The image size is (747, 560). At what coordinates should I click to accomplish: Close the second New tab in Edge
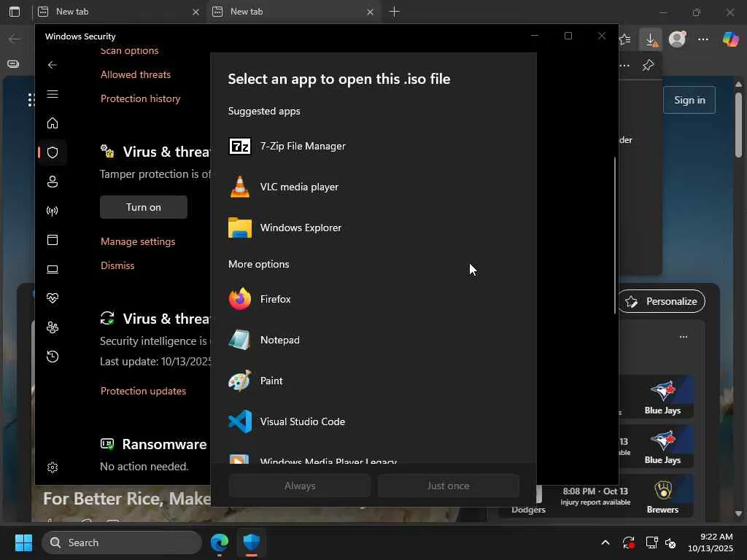pyautogui.click(x=370, y=12)
